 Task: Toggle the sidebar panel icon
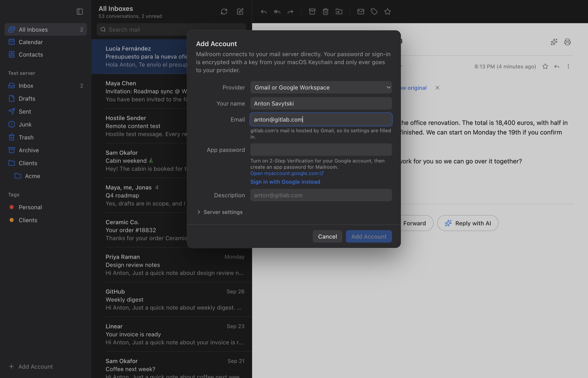(80, 11)
